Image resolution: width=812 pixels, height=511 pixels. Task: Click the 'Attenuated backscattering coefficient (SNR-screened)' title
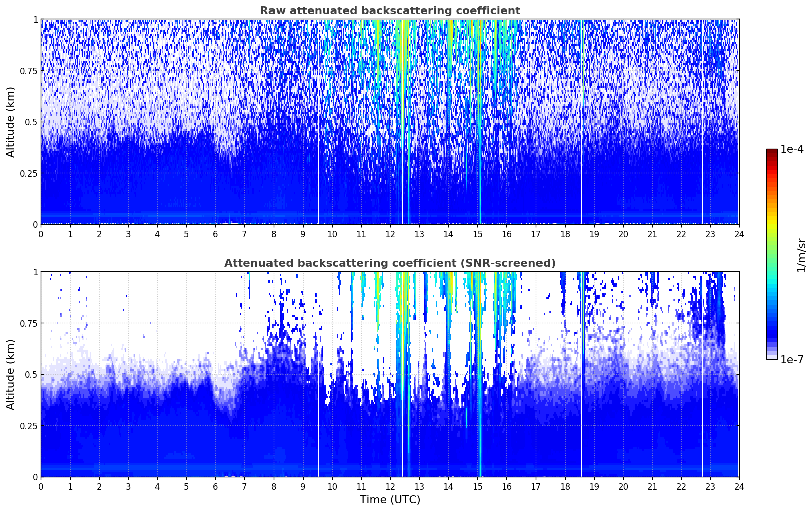[x=390, y=263]
